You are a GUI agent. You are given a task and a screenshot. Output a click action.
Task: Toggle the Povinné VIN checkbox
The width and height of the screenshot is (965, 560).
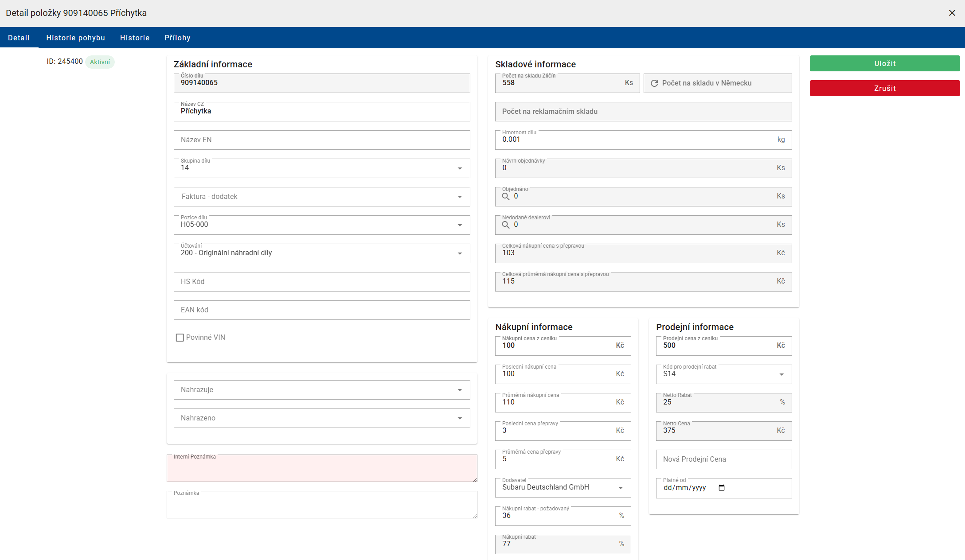pos(180,338)
